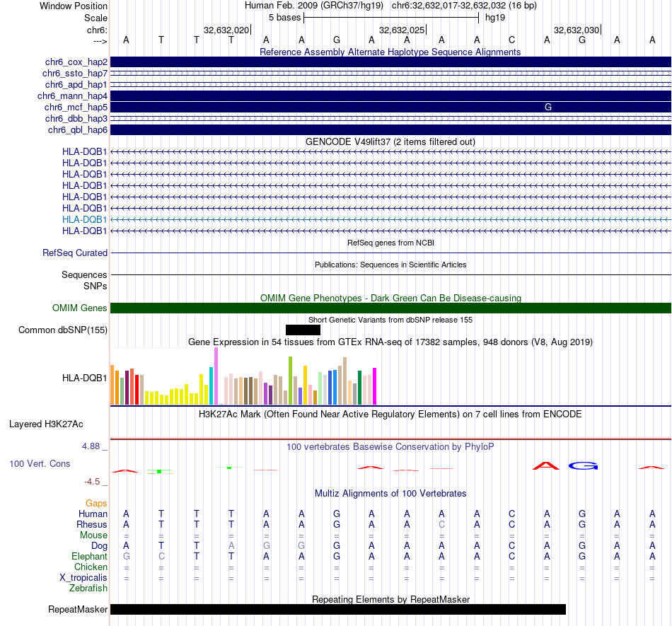Click the 32,632,020 ruler position
672x626 pixels.
[226, 30]
